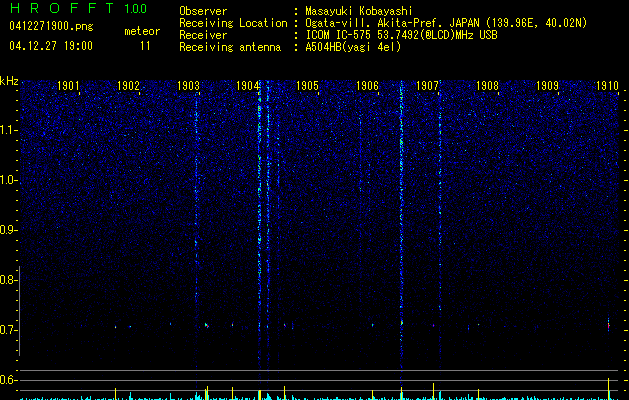Click the 0.6 kHz axis label
This screenshot has width=629, height=400.
[x=8, y=380]
